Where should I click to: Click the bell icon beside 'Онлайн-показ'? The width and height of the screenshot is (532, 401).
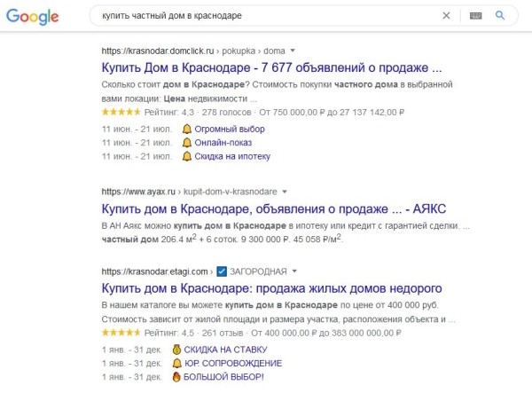(186, 143)
